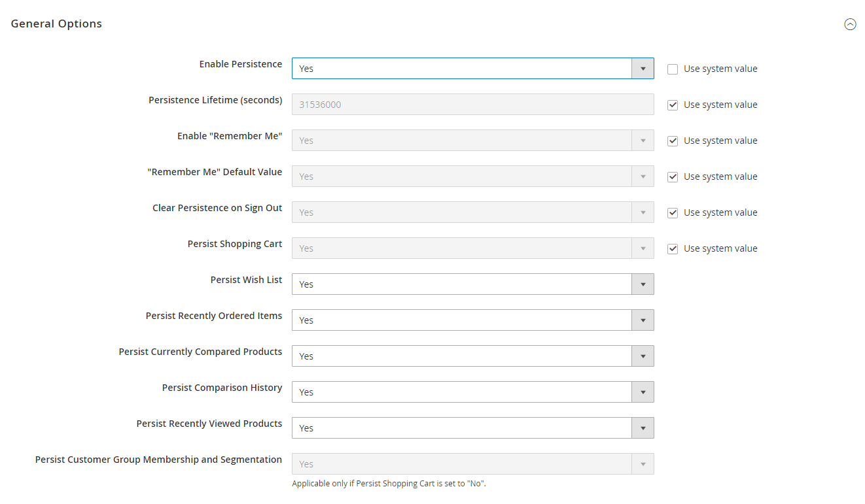Click the Persist Customer Group Membership dropdown
865x504 pixels.
[x=472, y=463]
